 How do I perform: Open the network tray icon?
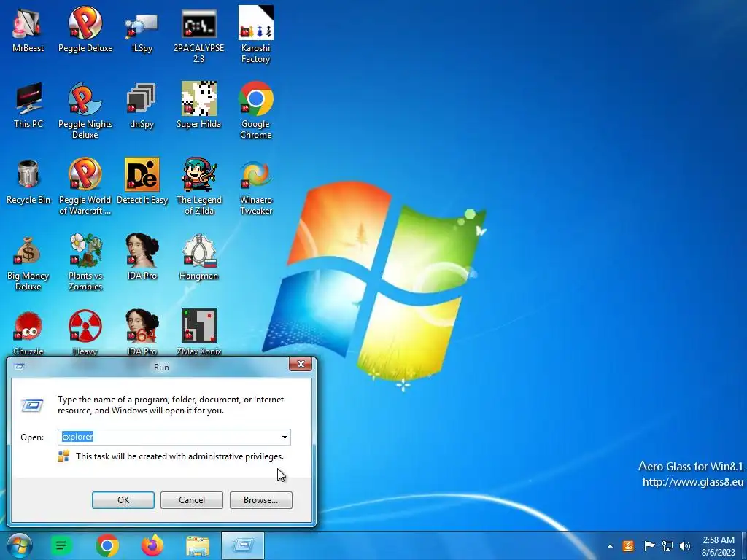tap(667, 546)
